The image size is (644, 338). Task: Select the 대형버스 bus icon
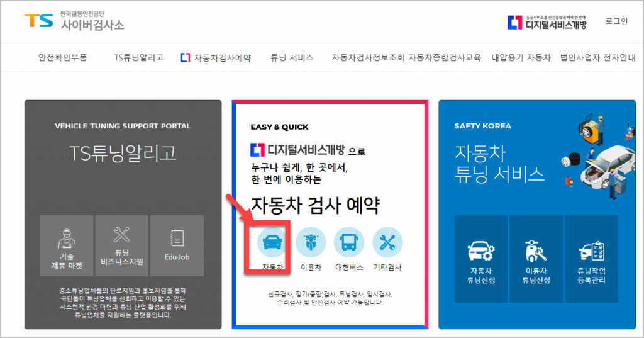coord(348,242)
